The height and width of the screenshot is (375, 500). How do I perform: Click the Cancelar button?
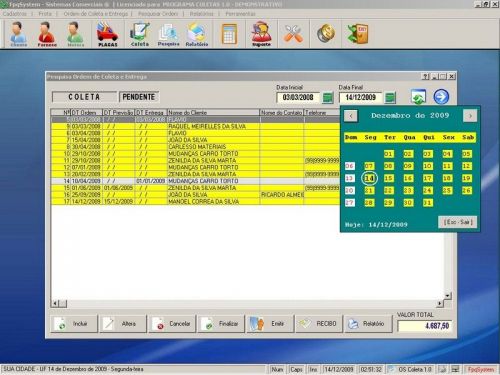(x=172, y=324)
